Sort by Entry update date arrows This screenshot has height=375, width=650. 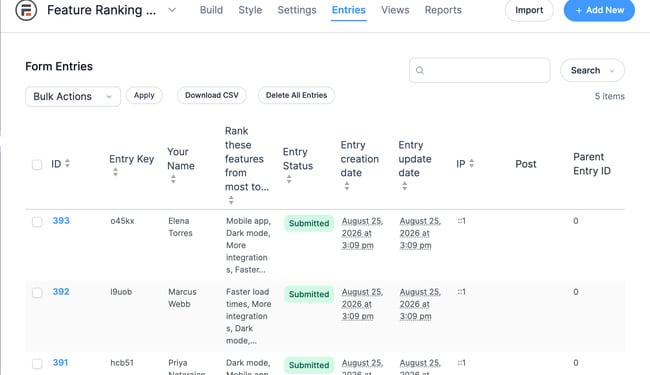tap(405, 186)
